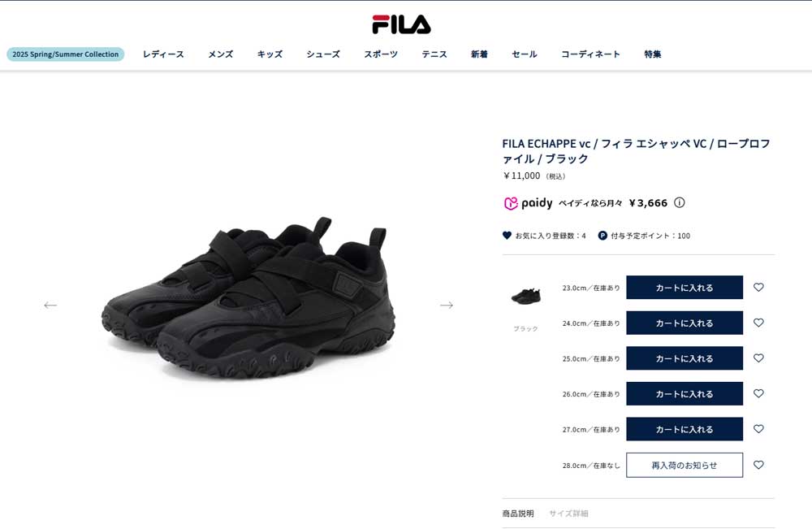The height and width of the screenshot is (529, 812).
Task: Favorite the 27.0cm size heart icon
Action: point(758,429)
